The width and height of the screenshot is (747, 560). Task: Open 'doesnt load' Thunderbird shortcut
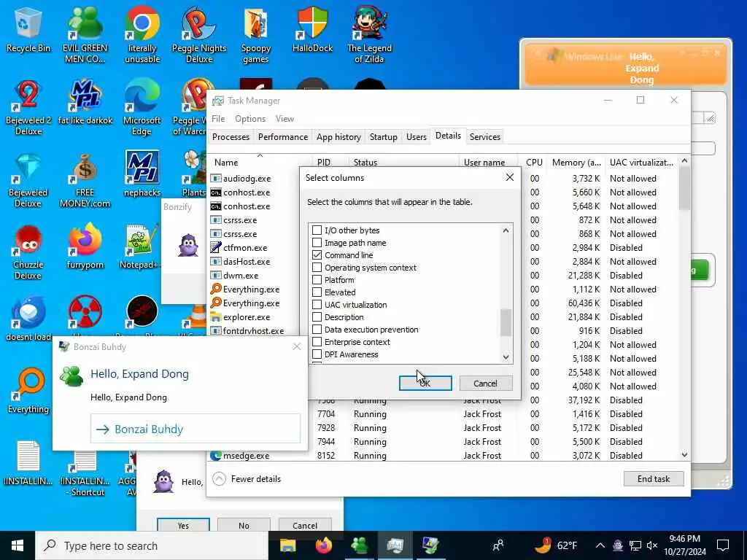pyautogui.click(x=28, y=319)
